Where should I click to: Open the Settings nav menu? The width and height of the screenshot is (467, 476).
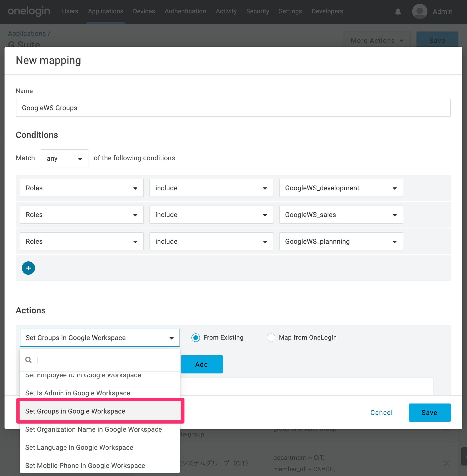point(290,11)
